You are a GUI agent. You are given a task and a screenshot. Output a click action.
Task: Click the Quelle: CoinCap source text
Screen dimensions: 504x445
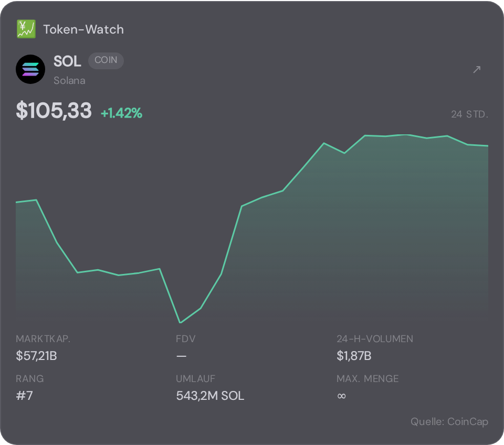[449, 421]
